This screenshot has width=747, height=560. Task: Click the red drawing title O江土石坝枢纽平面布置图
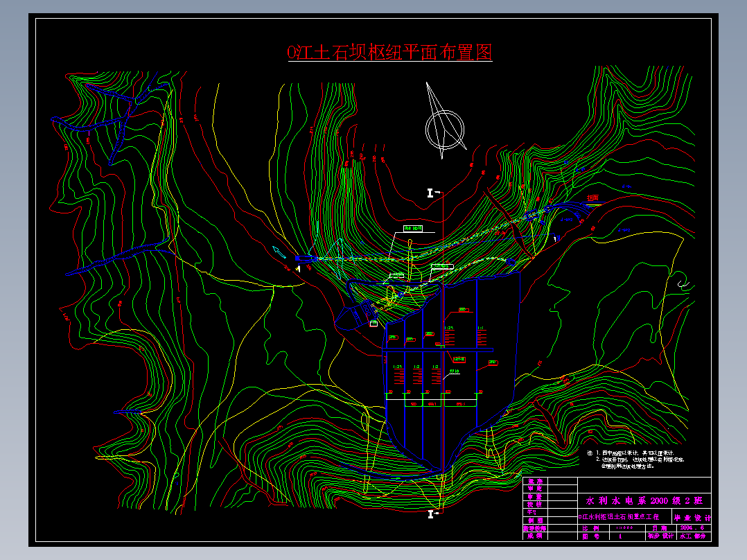tap(389, 52)
